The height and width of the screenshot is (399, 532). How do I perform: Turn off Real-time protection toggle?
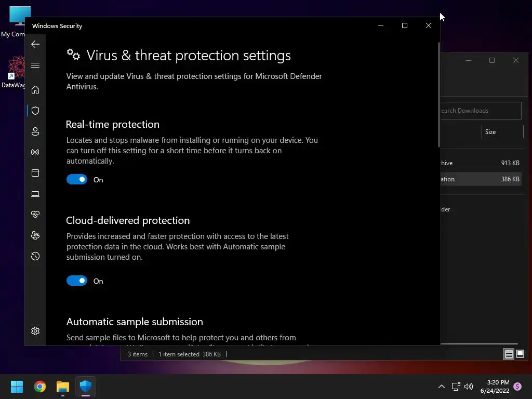pos(77,179)
